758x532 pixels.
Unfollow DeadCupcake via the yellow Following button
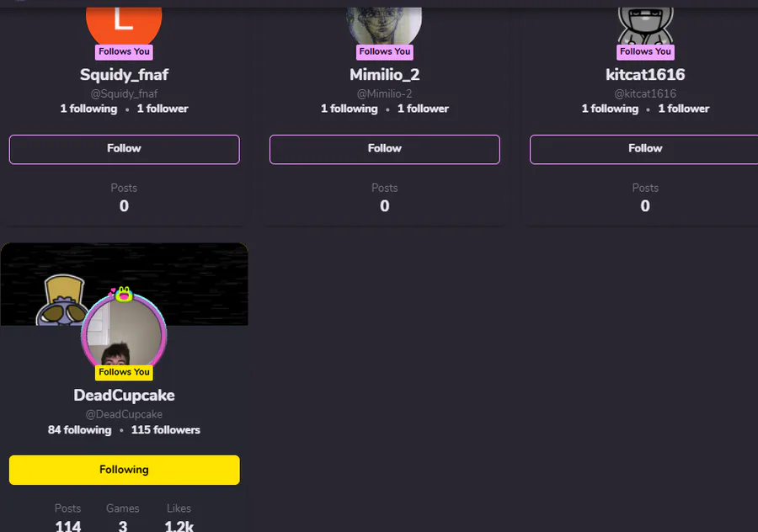coord(125,470)
